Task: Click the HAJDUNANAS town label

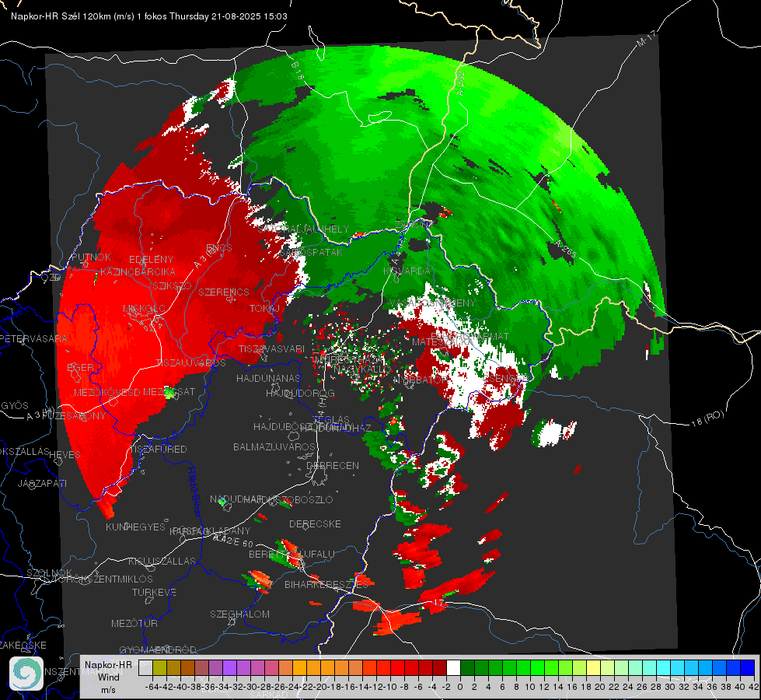Action: tap(268, 378)
